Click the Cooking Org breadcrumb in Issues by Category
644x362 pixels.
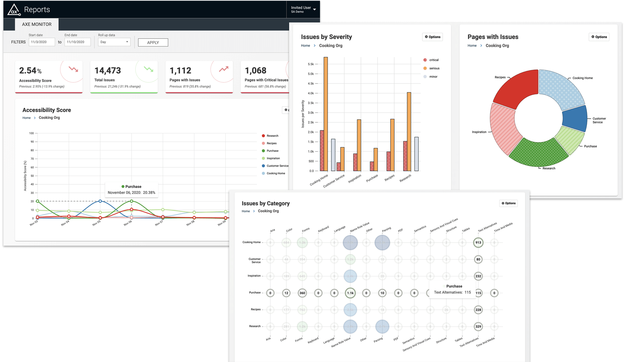268,211
